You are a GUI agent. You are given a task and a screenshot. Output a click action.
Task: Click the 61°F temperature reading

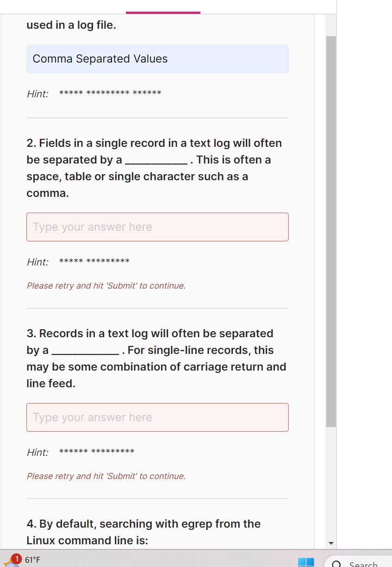(32, 560)
